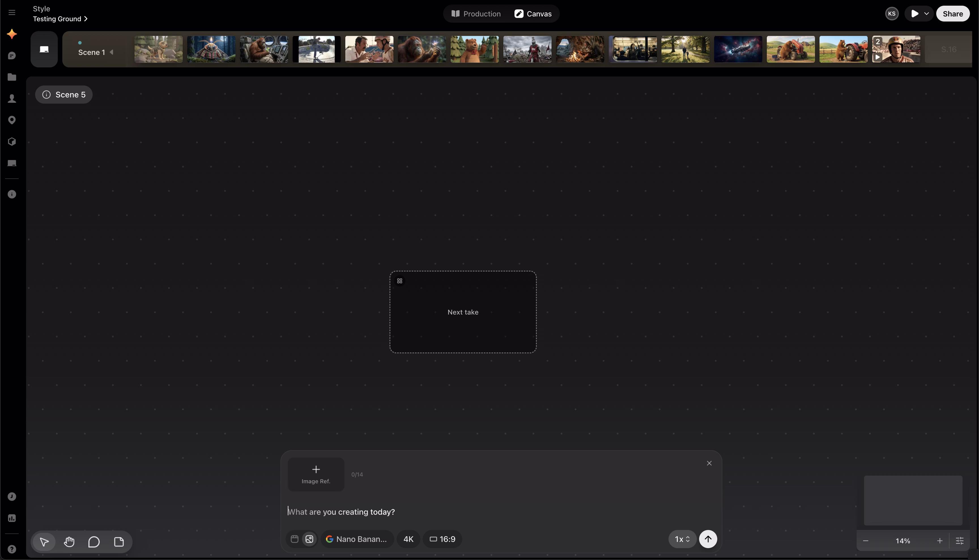Select the sunlit park trees thumbnail

[x=686, y=49]
